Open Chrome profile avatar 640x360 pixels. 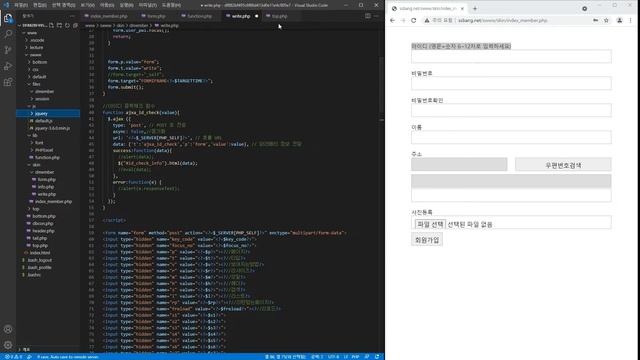pyautogui.click(x=620, y=20)
